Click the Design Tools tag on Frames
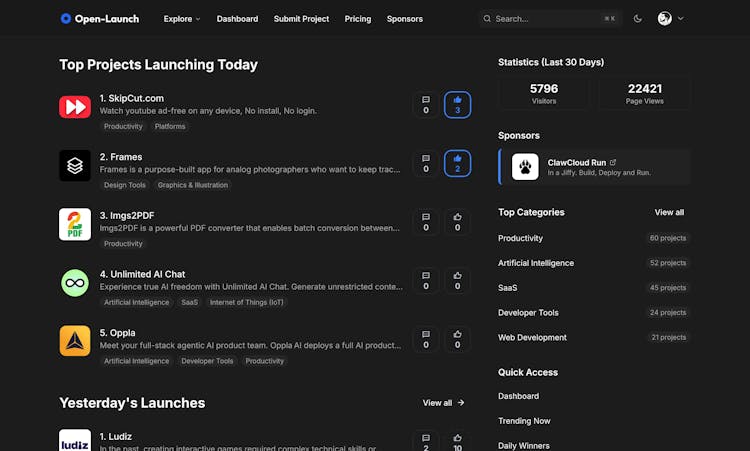Image resolution: width=750 pixels, height=451 pixels. (x=125, y=185)
